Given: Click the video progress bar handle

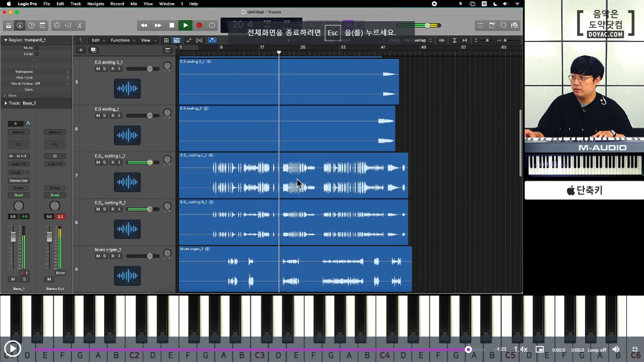Looking at the screenshot, I should pos(468,349).
